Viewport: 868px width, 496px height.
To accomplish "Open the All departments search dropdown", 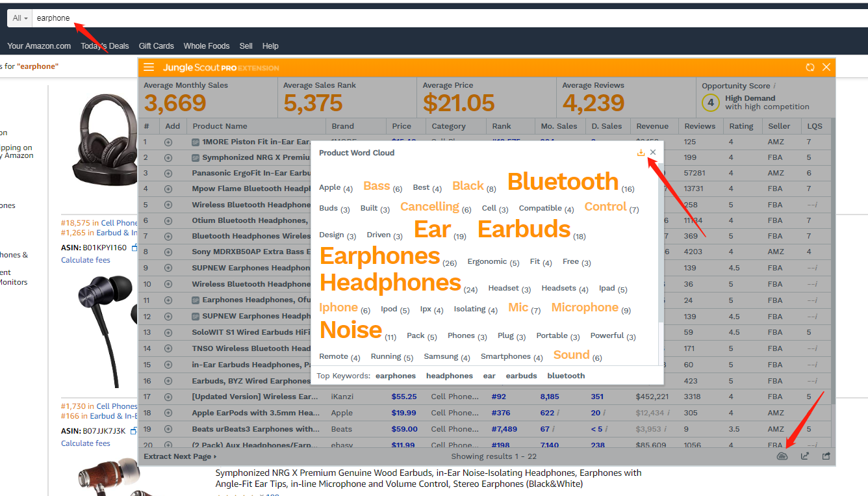I will point(20,18).
